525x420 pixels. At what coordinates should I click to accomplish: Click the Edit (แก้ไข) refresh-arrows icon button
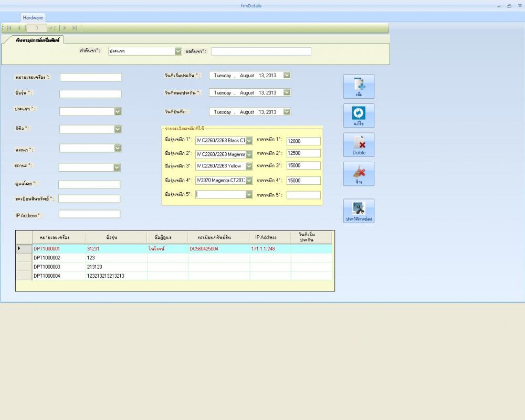coord(359,115)
